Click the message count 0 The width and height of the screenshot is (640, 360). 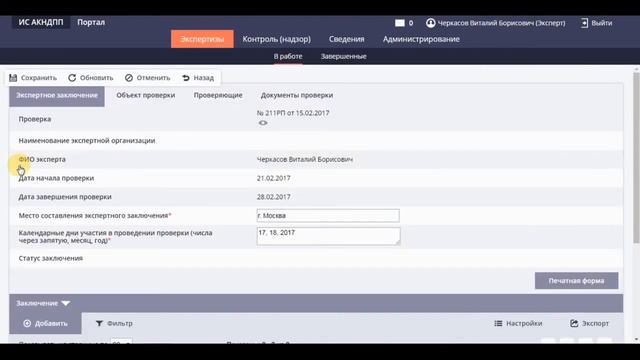pos(411,23)
